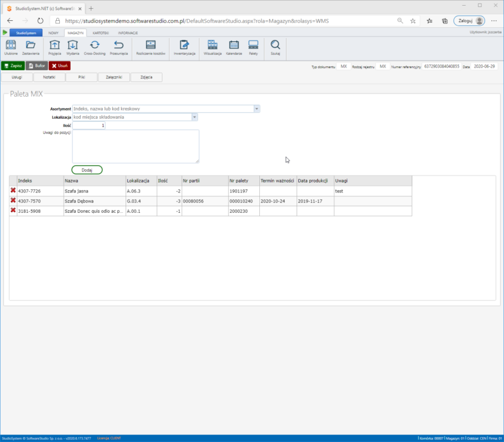
Task: Open Rozliczenie kosztów icon
Action: [x=151, y=47]
